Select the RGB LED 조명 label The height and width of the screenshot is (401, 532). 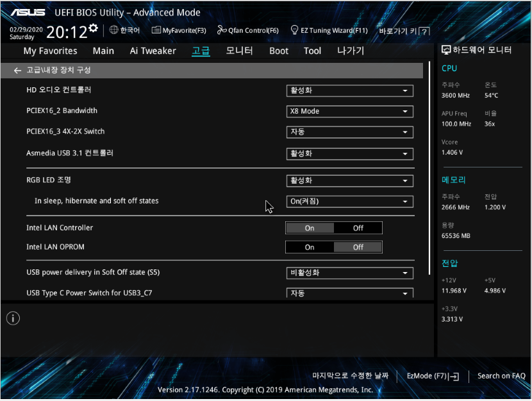tap(49, 180)
